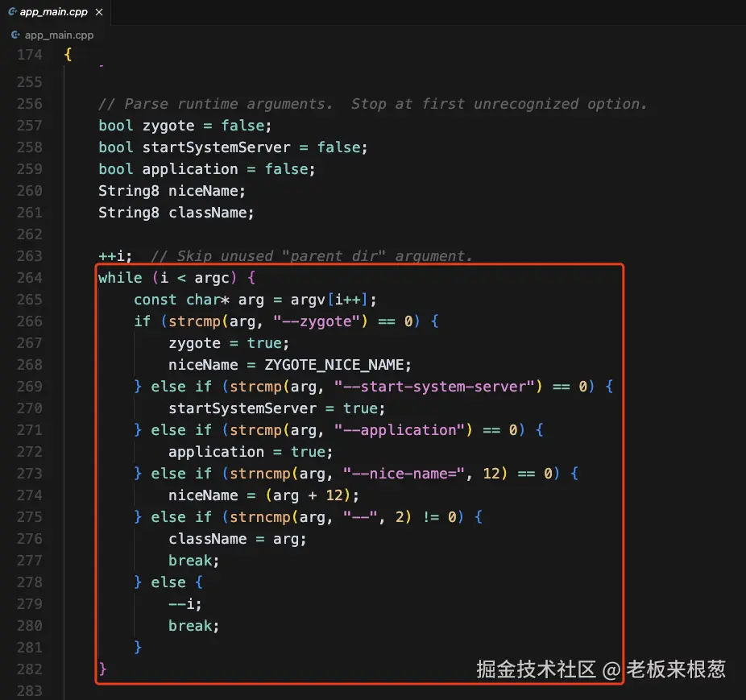The height and width of the screenshot is (700, 746).
Task: Click line number 264 in gutter
Action: click(x=30, y=278)
